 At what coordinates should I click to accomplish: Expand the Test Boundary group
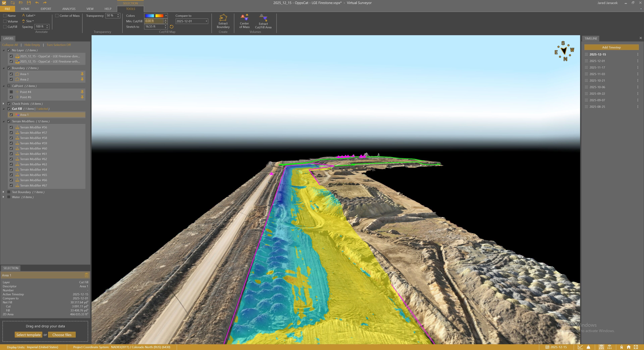click(x=4, y=192)
